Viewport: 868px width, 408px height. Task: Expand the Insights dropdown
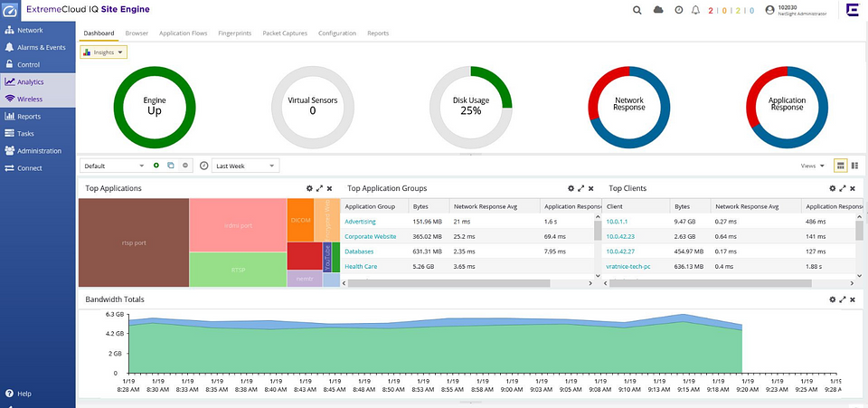(104, 52)
